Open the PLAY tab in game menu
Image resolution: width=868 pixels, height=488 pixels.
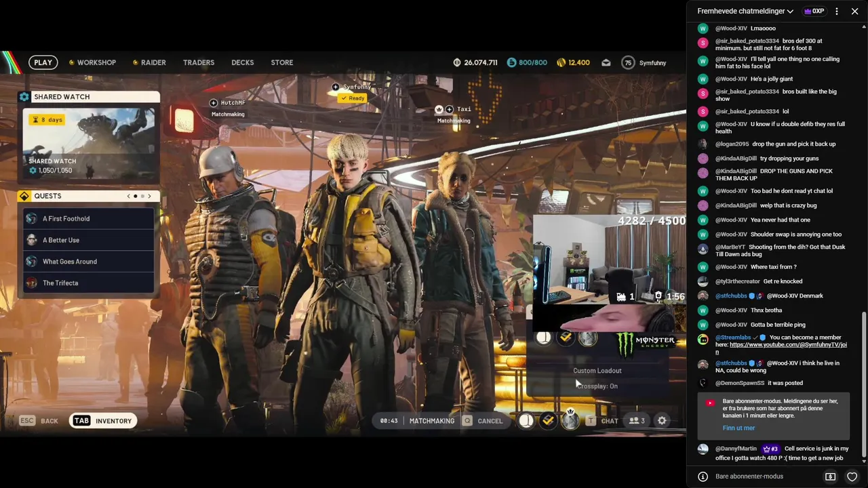[x=43, y=62]
